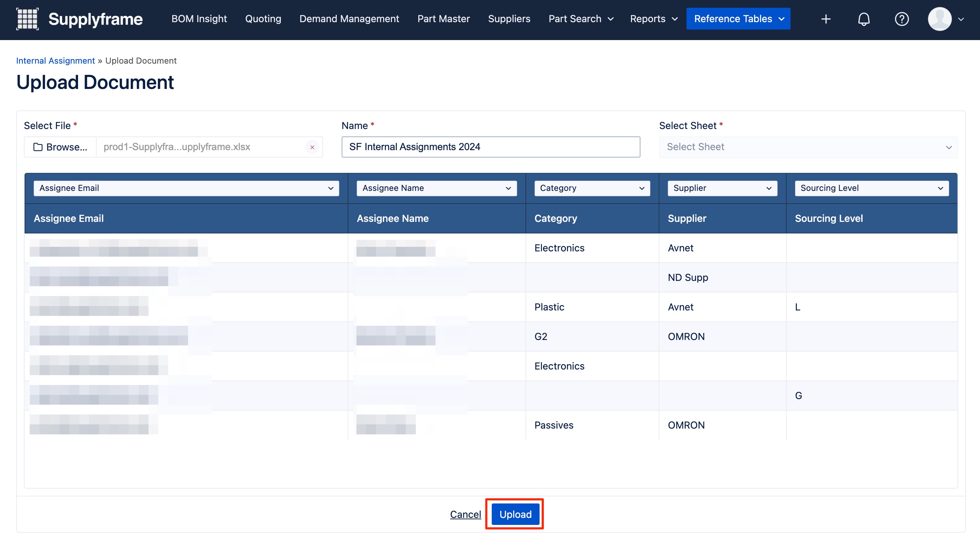
Task: Open the BOM Insight menu
Action: (x=199, y=19)
